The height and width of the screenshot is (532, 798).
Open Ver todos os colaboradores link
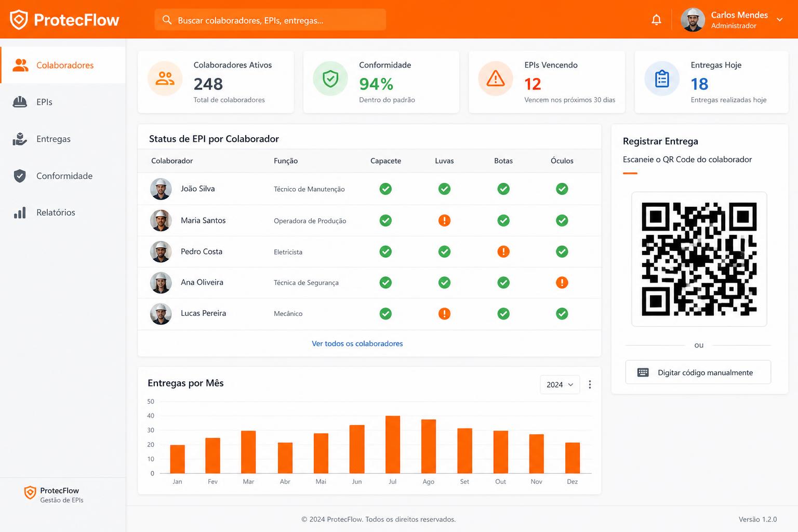point(357,343)
